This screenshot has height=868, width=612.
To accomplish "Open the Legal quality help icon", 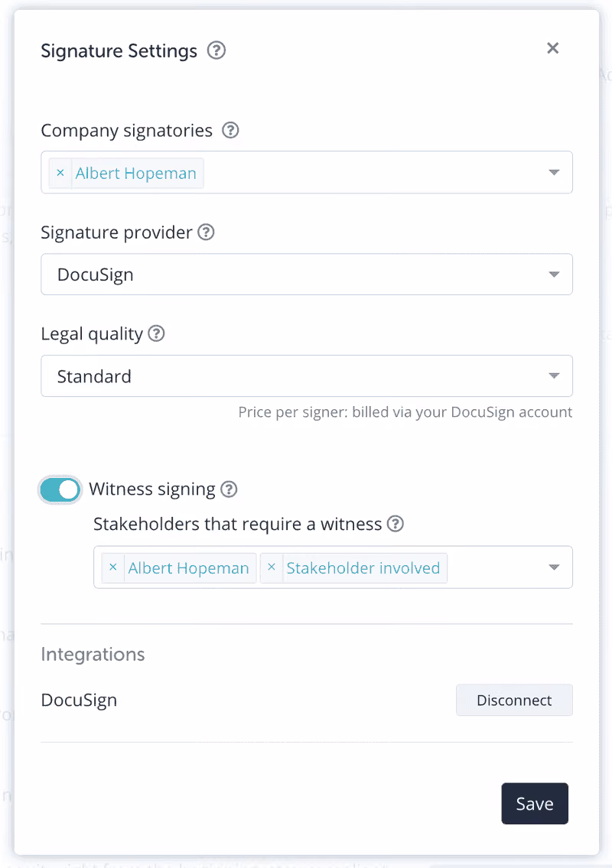I will (x=157, y=333).
